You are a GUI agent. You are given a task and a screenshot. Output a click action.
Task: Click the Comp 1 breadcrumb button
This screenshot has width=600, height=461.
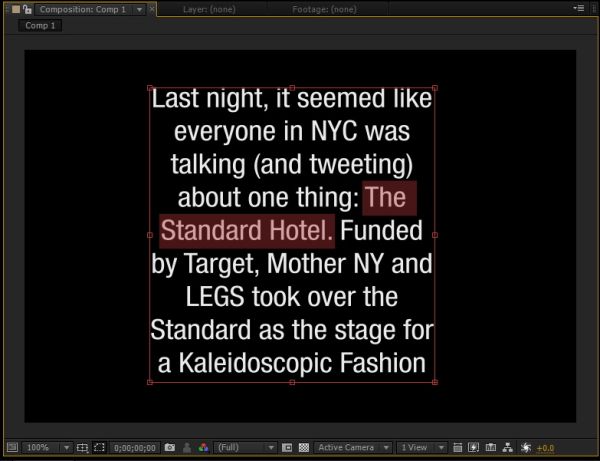[x=40, y=26]
